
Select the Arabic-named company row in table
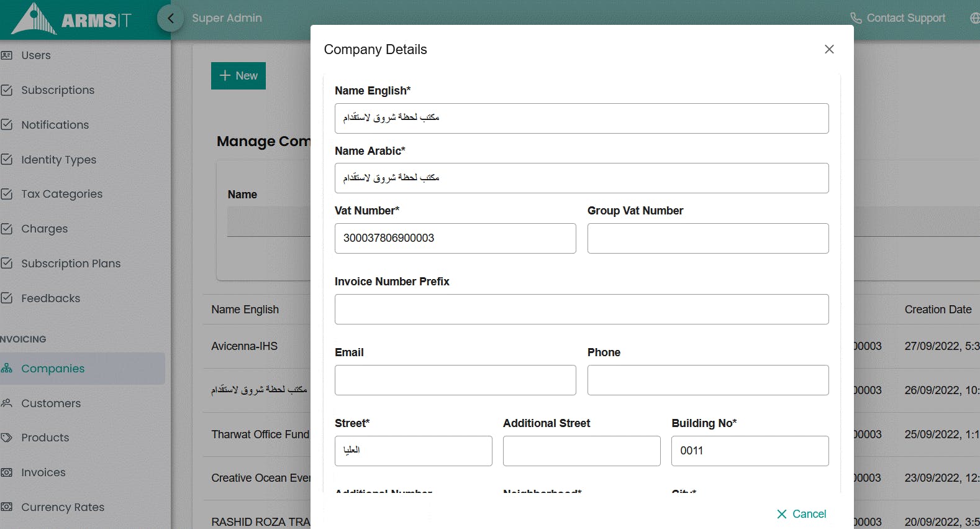(x=259, y=390)
